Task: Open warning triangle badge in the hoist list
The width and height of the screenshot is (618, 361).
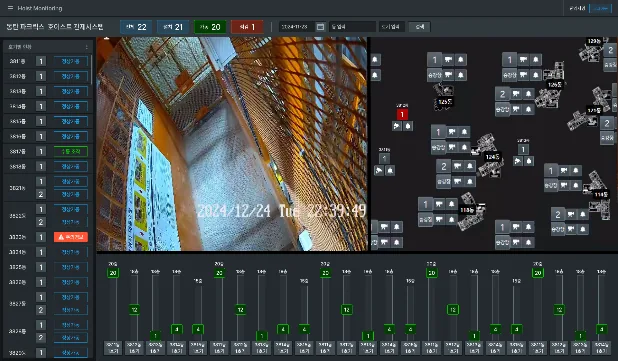Action: [x=71, y=237]
